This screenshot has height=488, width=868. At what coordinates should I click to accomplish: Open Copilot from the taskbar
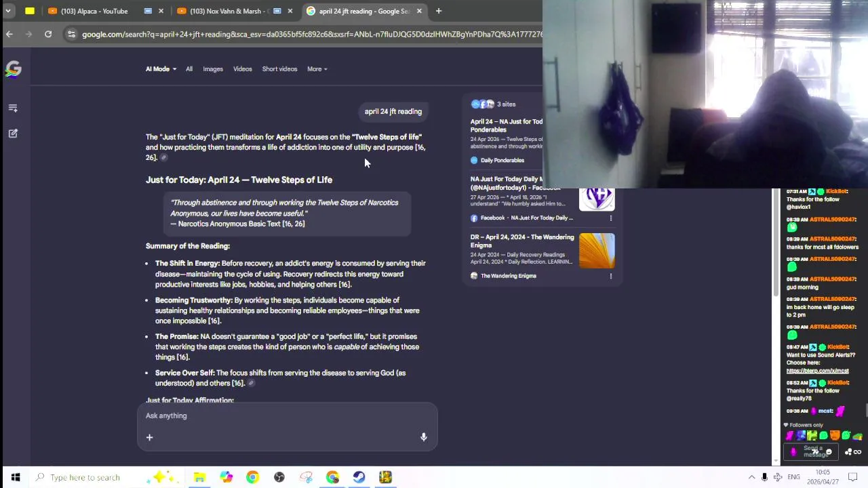[x=226, y=478]
